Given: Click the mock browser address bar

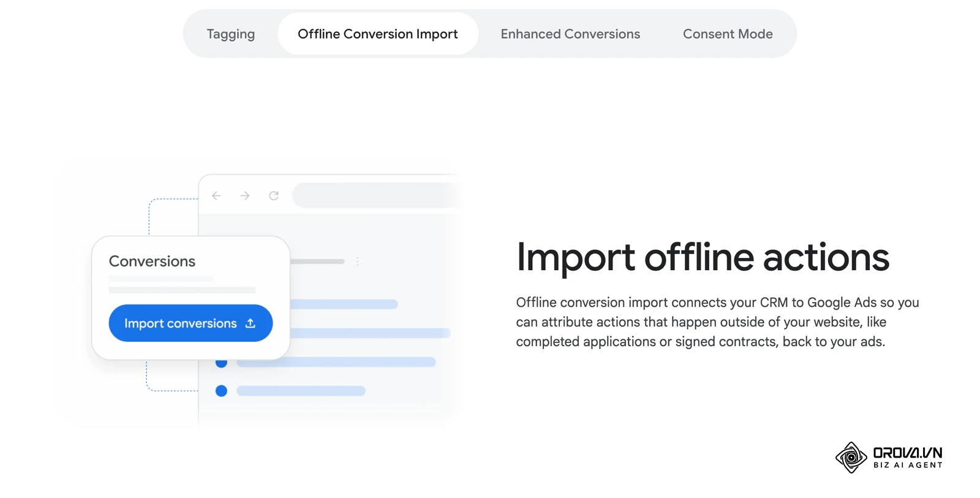Looking at the screenshot, I should 377,195.
